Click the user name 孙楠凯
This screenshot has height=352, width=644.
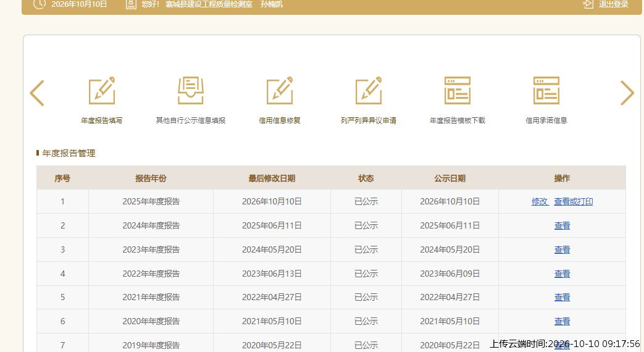pos(272,4)
